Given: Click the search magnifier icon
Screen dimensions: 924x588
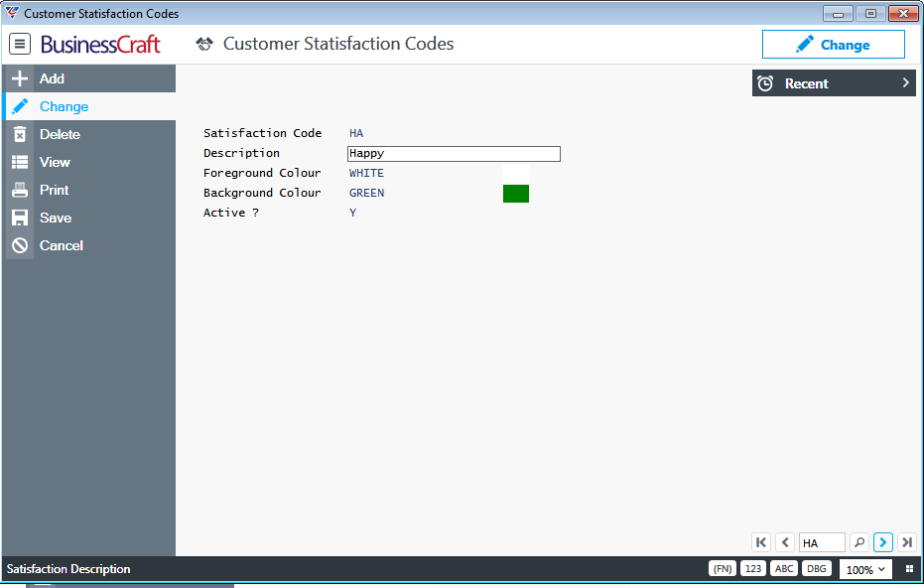Looking at the screenshot, I should point(859,542).
